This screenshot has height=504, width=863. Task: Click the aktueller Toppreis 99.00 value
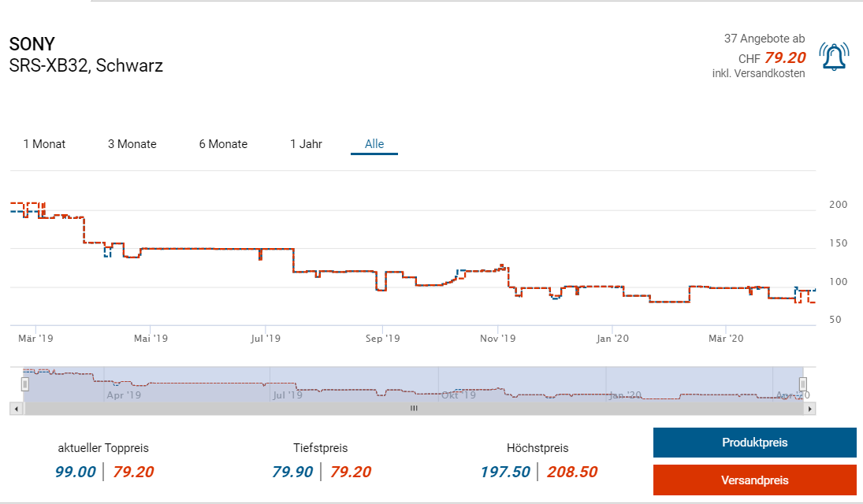tap(76, 472)
